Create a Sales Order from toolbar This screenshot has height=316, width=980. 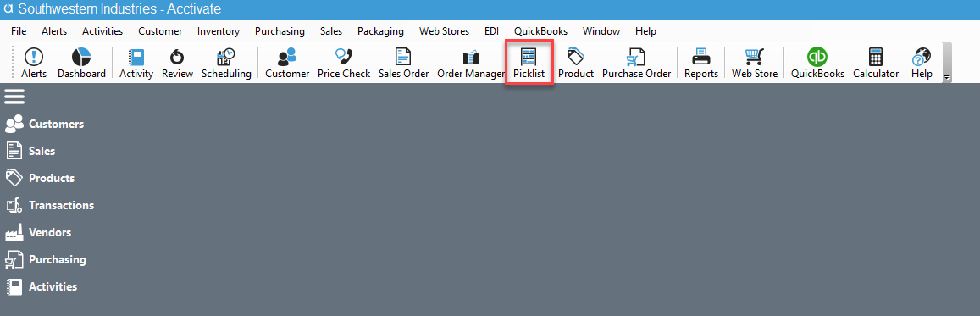[404, 63]
